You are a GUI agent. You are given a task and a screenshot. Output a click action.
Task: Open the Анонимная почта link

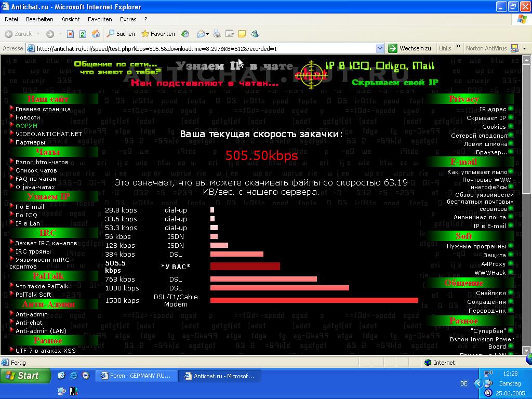[x=480, y=217]
